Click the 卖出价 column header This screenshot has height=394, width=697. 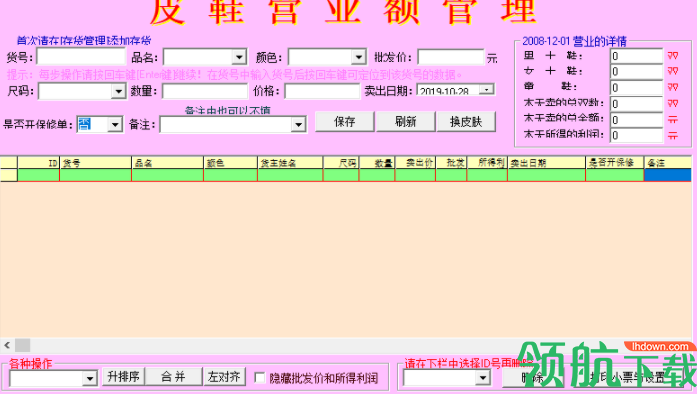(x=415, y=163)
